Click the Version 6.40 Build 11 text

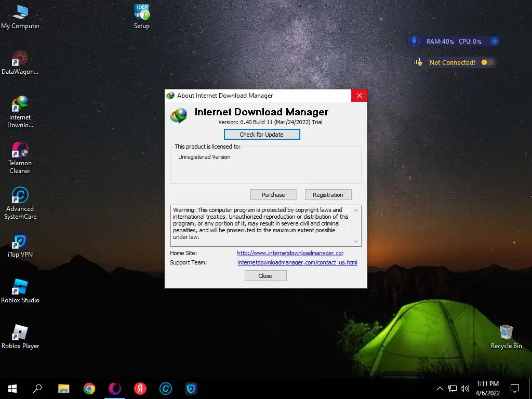270,122
